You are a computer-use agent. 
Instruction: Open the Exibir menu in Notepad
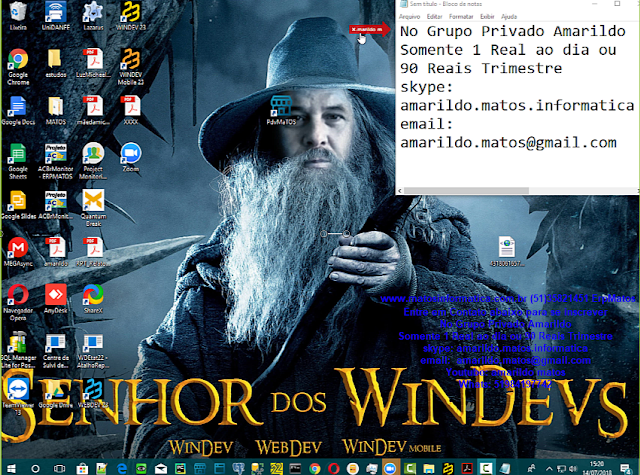pyautogui.click(x=487, y=17)
